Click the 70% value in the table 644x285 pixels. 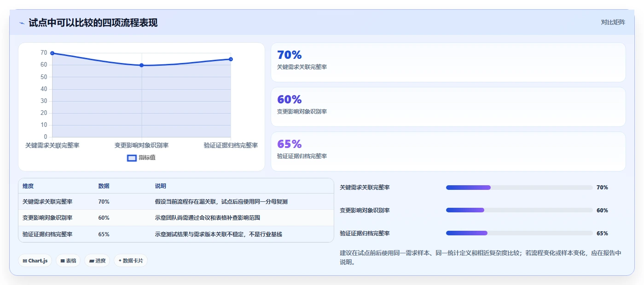[x=104, y=202]
